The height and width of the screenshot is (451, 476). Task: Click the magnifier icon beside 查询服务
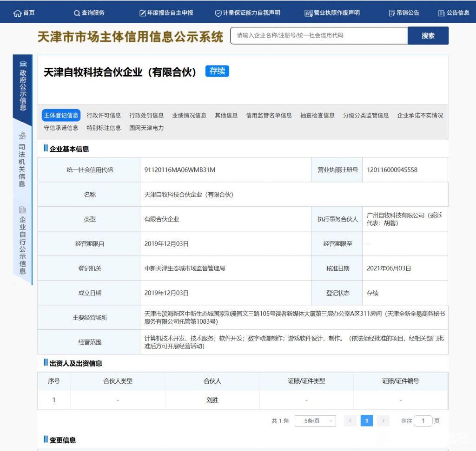pyautogui.click(x=77, y=13)
